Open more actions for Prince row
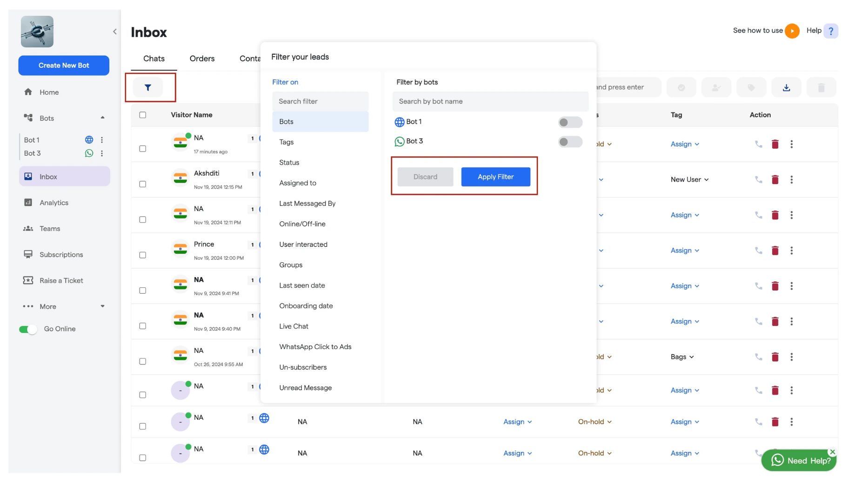The height and width of the screenshot is (502, 868). [x=791, y=251]
